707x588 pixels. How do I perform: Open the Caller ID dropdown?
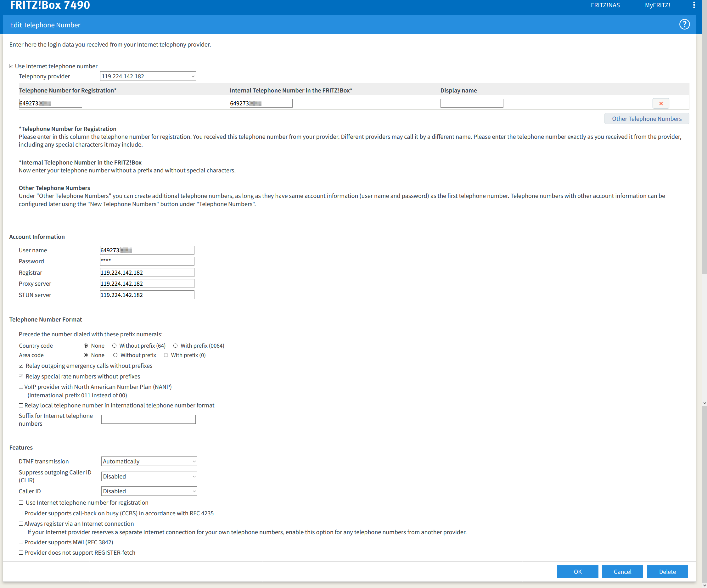(149, 491)
